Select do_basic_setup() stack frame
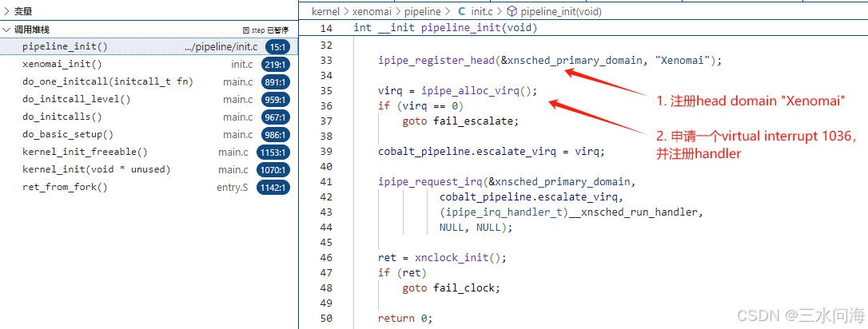Screen dimensions: 868x329 tap(149, 134)
